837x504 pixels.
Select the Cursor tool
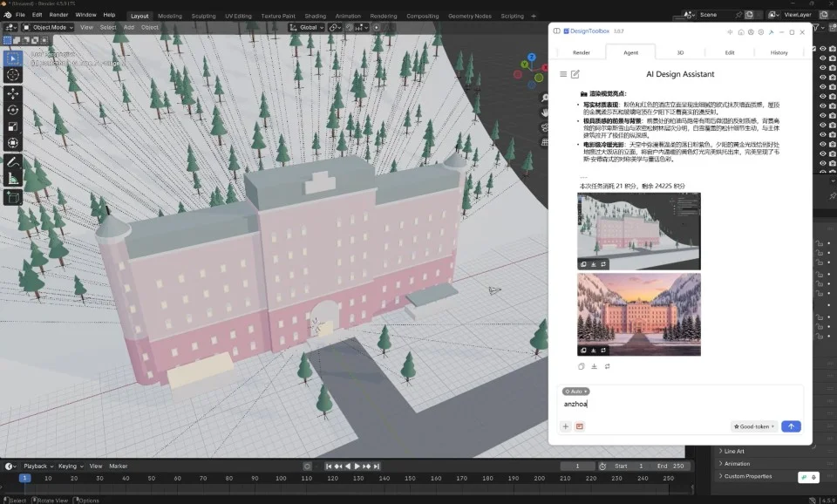click(x=13, y=75)
